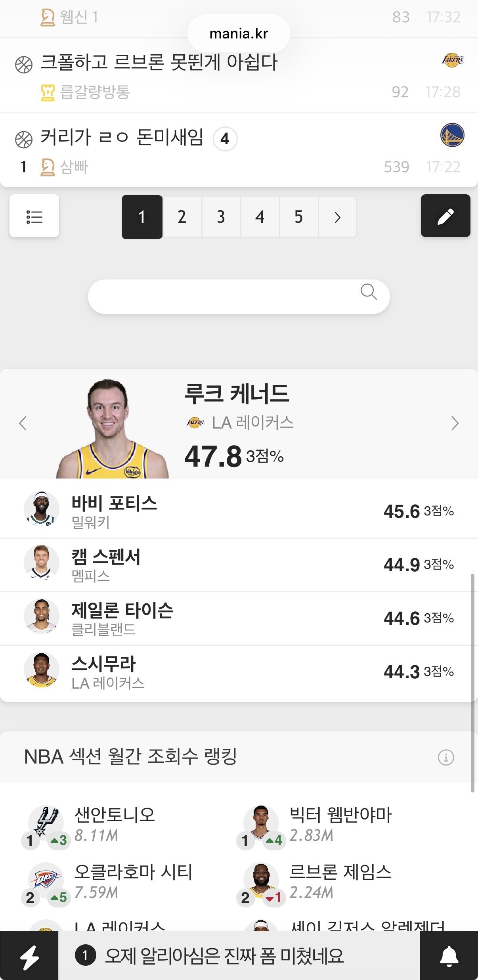478x980 pixels.
Task: Tap the notification bell icon
Action: pos(449,956)
